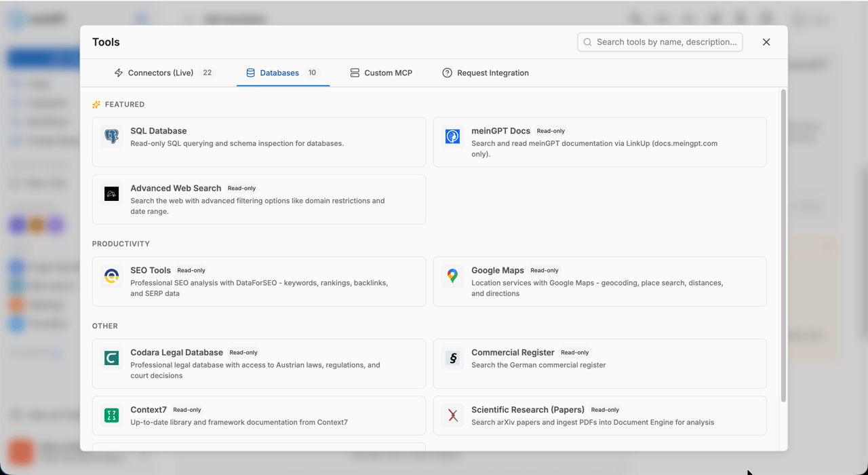Click the Featured sparkle icon

pyautogui.click(x=96, y=104)
